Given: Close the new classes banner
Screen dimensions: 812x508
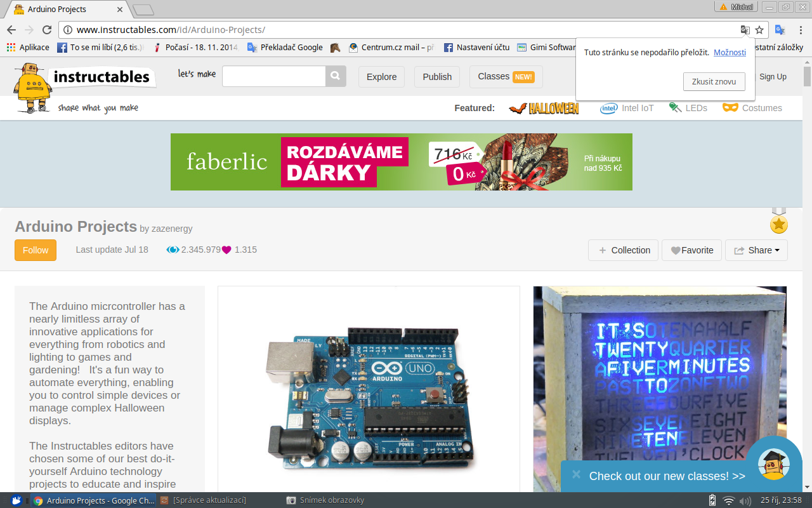Looking at the screenshot, I should point(576,474).
